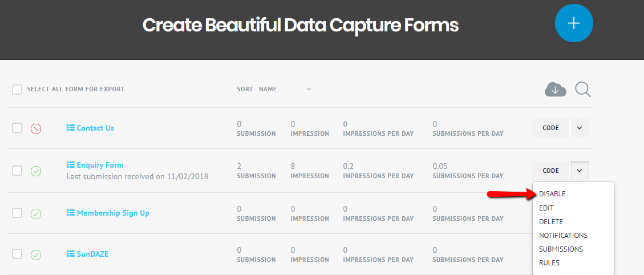Tick the Contact Us form checkbox
Viewport: 644px width, 275px height.
[x=17, y=128]
